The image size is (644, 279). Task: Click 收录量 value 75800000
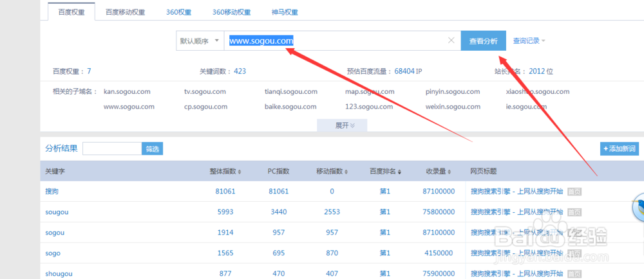pos(438,212)
